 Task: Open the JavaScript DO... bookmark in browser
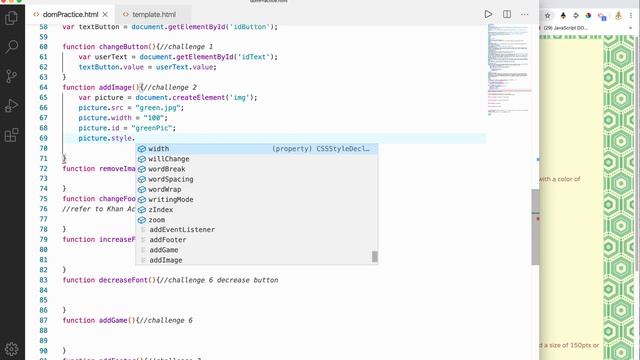coord(565,28)
